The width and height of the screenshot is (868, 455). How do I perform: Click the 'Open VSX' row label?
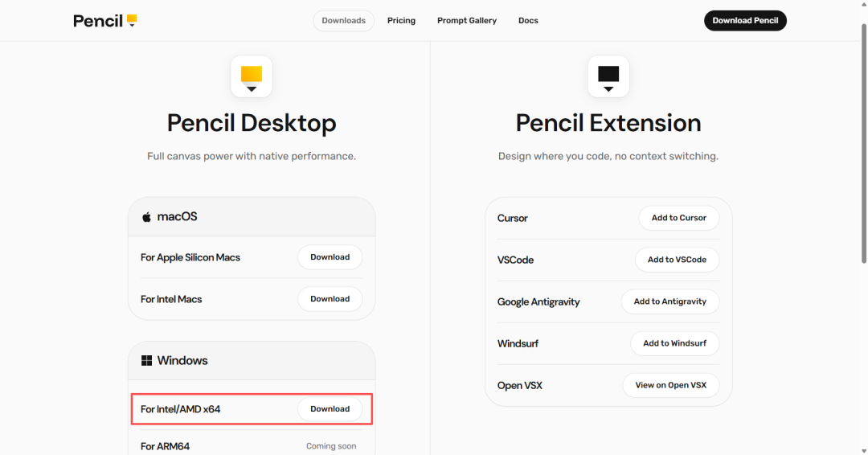click(520, 385)
